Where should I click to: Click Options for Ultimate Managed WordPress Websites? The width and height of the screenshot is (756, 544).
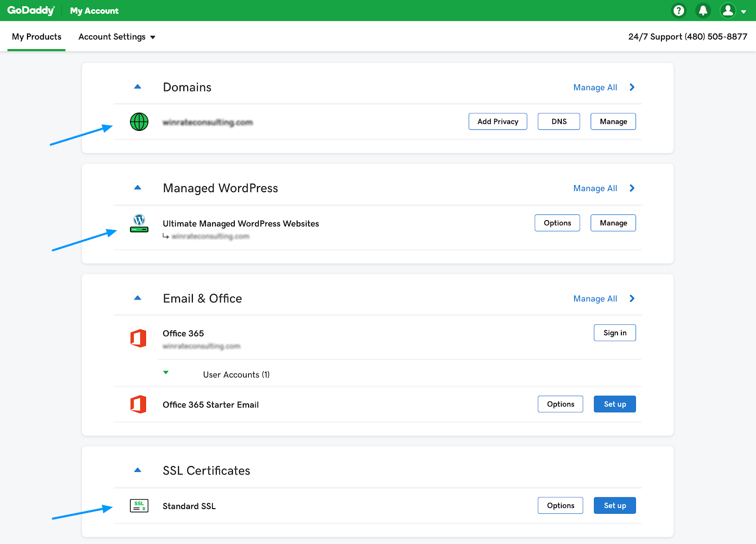tap(558, 223)
